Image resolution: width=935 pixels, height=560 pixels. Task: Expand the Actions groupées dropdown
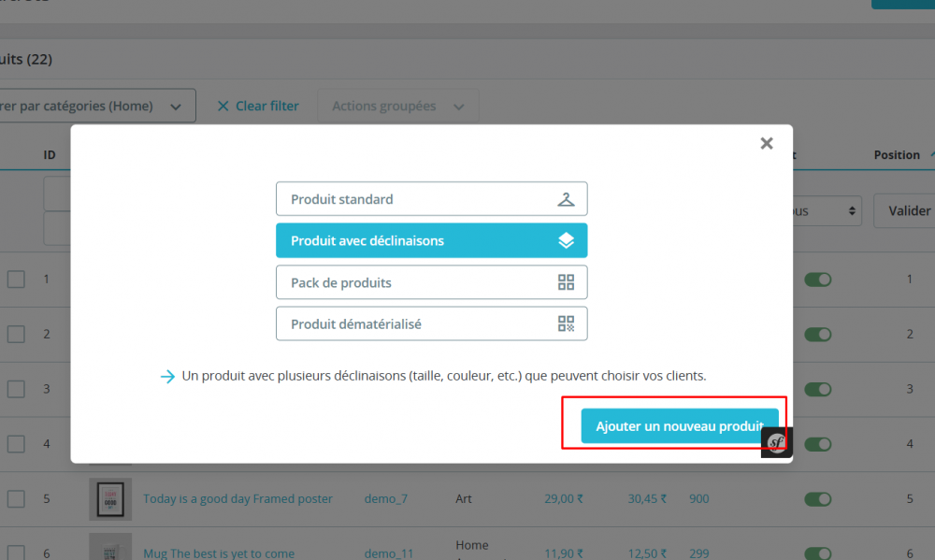[x=398, y=106]
